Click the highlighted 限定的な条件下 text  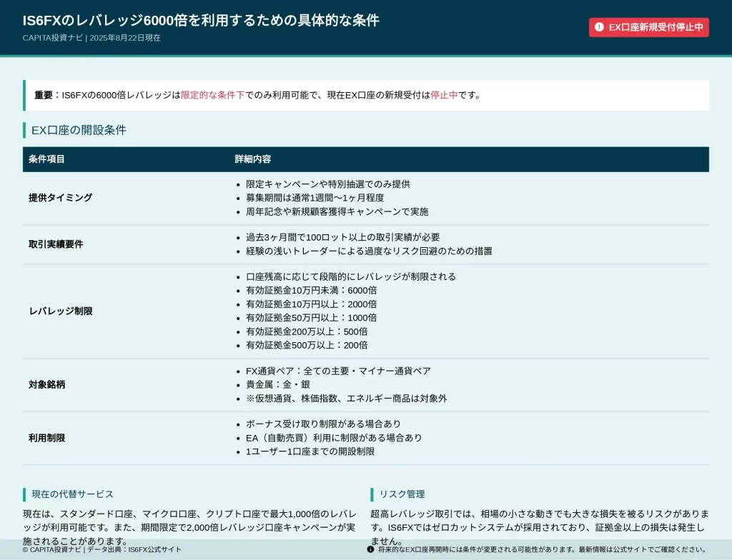(213, 95)
